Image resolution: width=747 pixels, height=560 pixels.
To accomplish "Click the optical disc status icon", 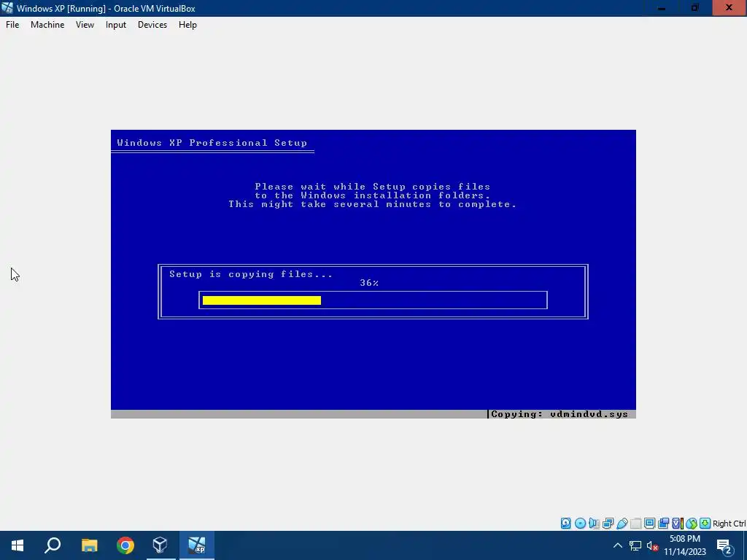I will [x=580, y=524].
